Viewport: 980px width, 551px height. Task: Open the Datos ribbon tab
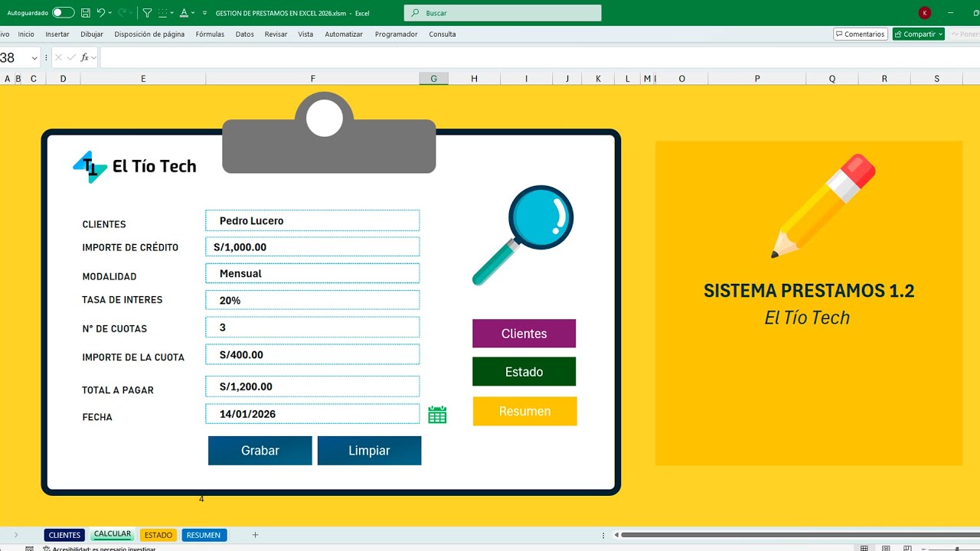pyautogui.click(x=245, y=34)
